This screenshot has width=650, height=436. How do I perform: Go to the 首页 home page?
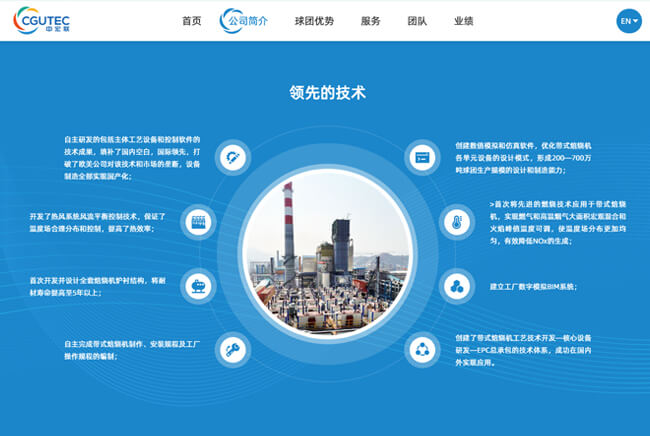pyautogui.click(x=191, y=21)
